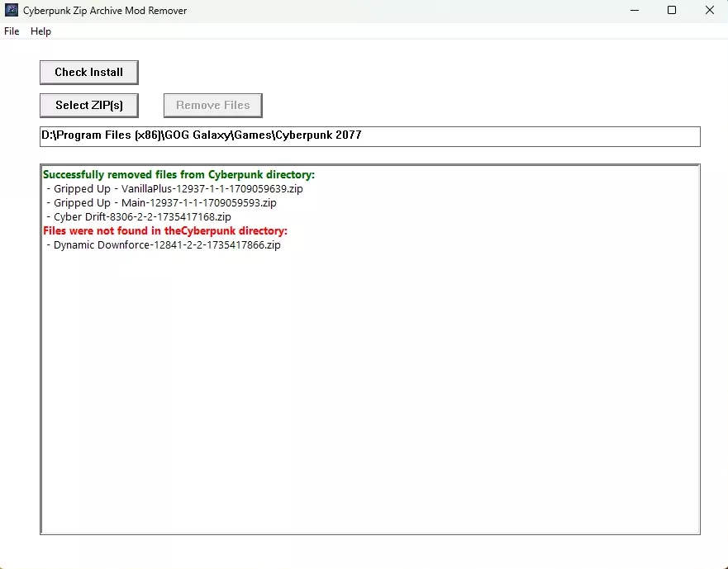Select the Dynamic Downforce-12841 zip entry
Image resolution: width=728 pixels, height=569 pixels.
[x=164, y=245]
